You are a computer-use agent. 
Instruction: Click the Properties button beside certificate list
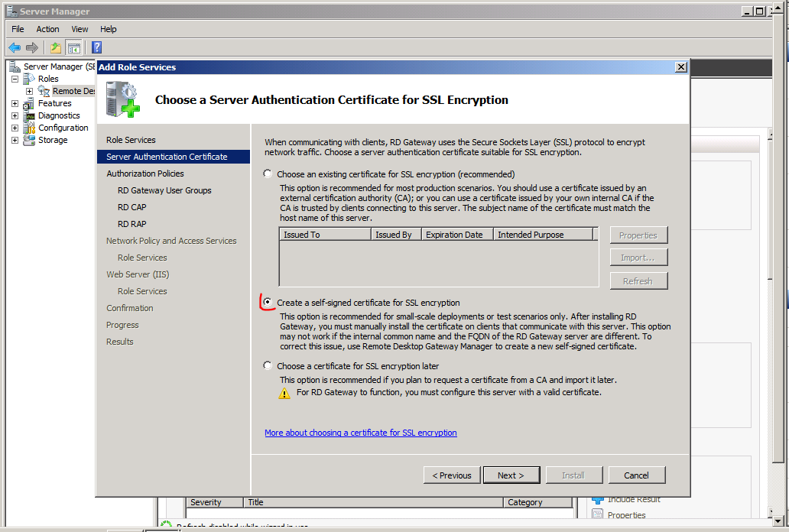click(638, 235)
